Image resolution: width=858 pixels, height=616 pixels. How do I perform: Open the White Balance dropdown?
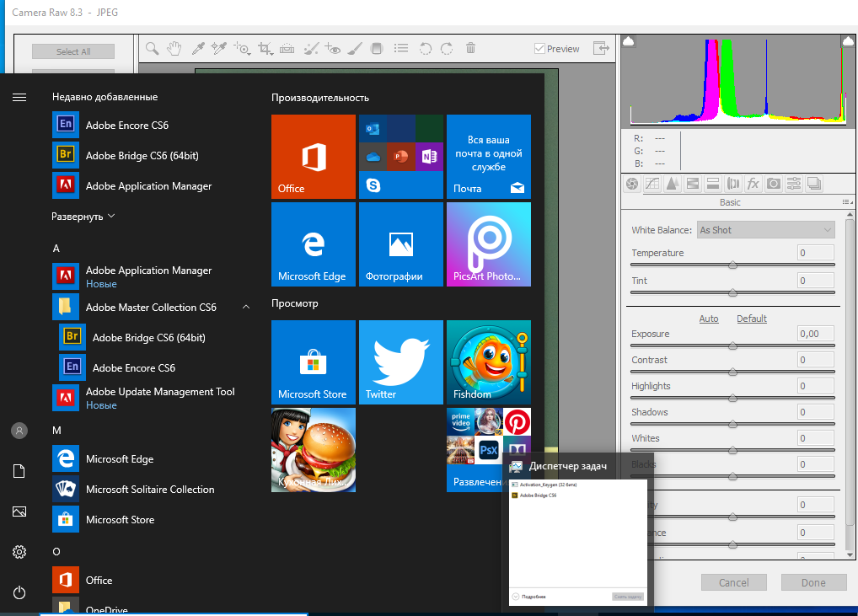pyautogui.click(x=765, y=230)
